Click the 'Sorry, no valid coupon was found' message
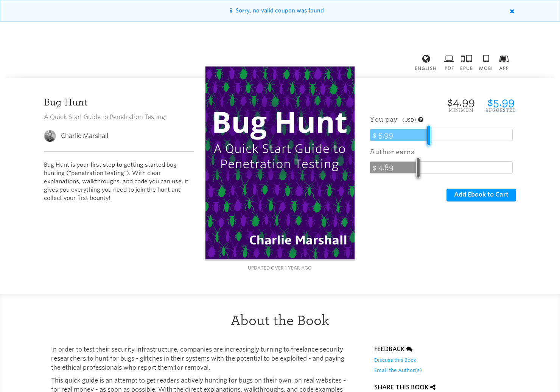The width and height of the screenshot is (560, 392). 280,11
